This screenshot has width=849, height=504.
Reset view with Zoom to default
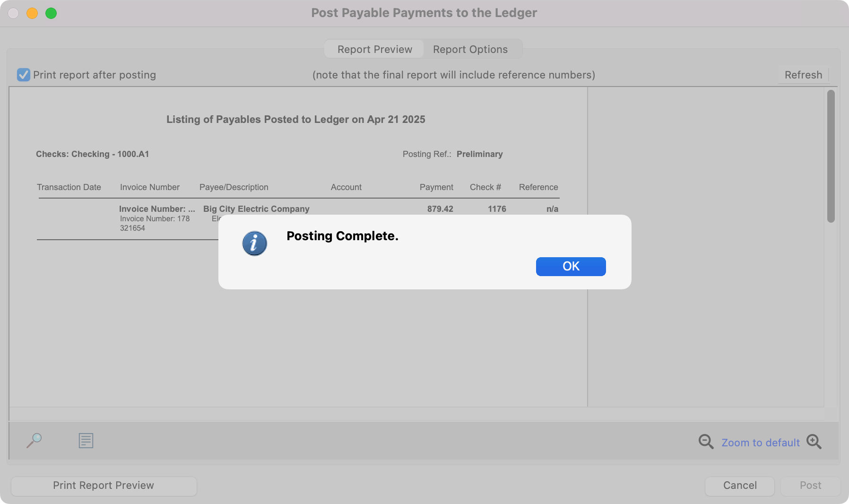760,443
